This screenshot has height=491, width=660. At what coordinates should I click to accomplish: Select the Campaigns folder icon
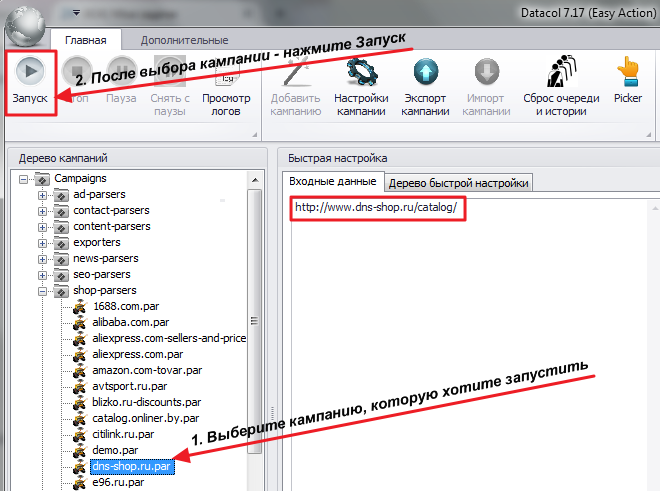(x=42, y=179)
